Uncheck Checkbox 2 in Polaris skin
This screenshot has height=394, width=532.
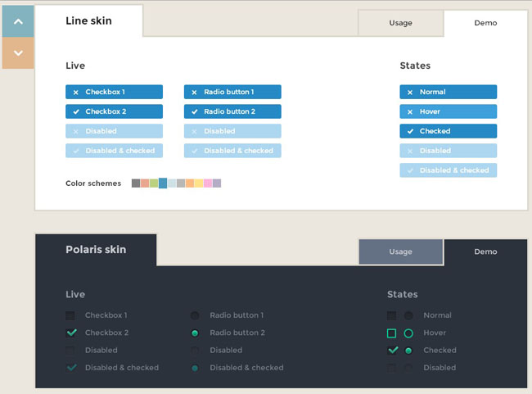(x=71, y=333)
